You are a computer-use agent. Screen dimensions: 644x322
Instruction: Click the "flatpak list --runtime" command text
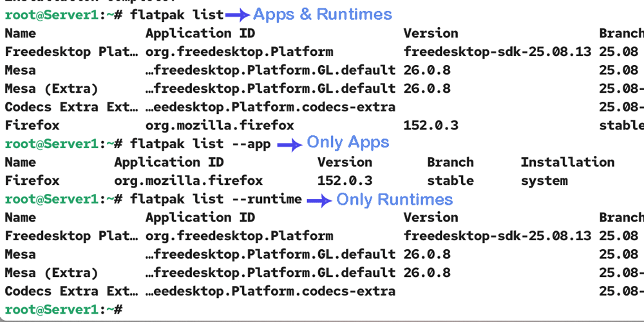pyautogui.click(x=216, y=199)
